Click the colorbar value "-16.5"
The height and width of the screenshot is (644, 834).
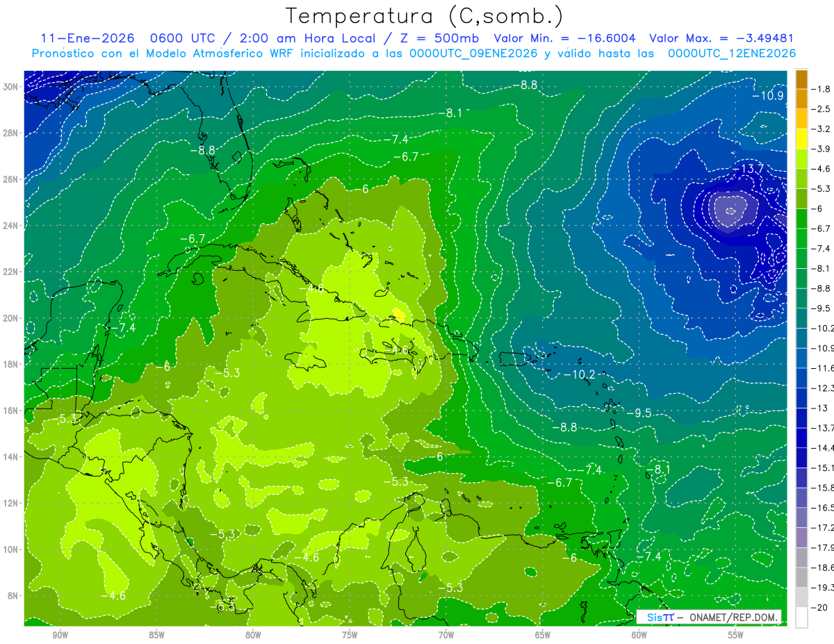click(823, 508)
